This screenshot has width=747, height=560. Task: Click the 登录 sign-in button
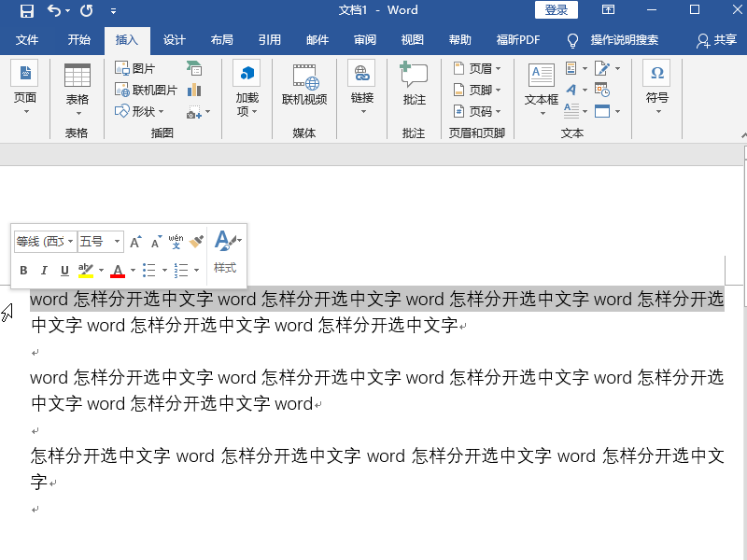tap(556, 10)
